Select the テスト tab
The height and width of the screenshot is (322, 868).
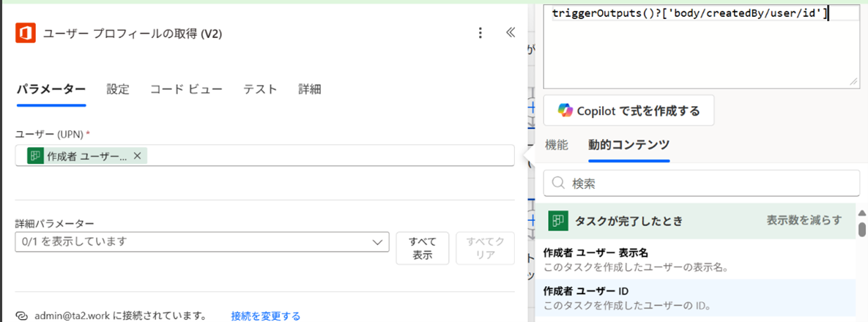tap(260, 89)
